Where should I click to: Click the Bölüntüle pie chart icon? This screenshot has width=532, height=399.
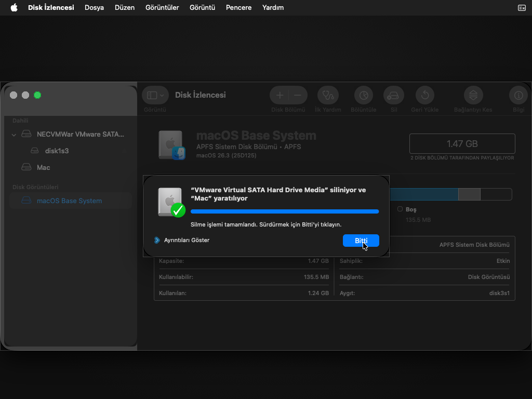[363, 96]
